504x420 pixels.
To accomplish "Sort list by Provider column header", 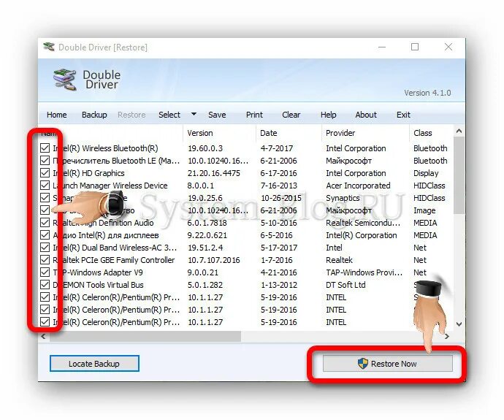I will point(365,133).
